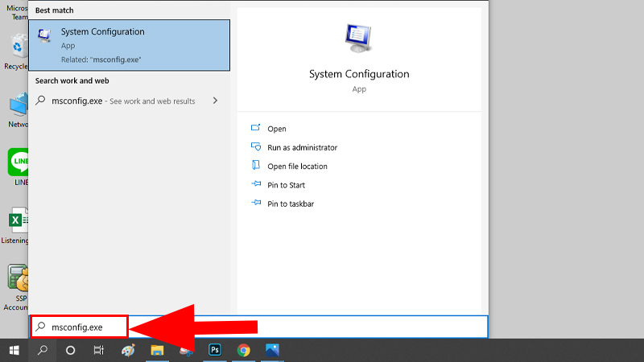The height and width of the screenshot is (362, 644).
Task: Open System Configuration via Open action
Action: (x=277, y=129)
